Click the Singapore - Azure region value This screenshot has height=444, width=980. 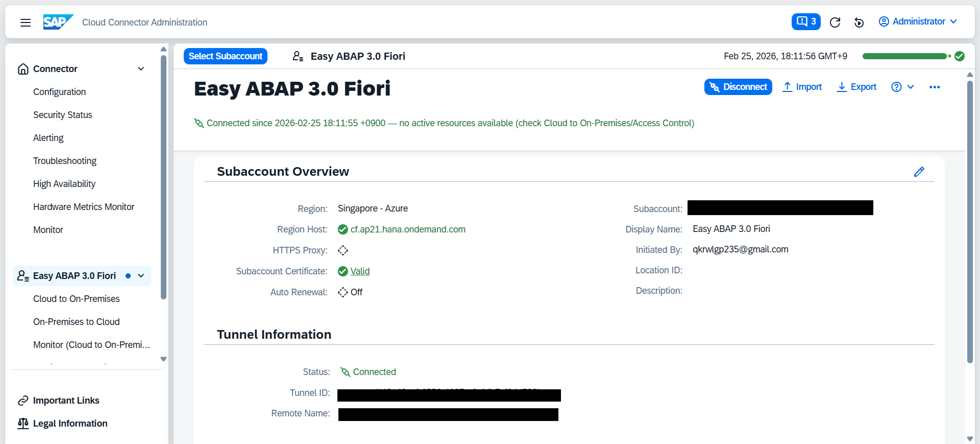click(373, 208)
